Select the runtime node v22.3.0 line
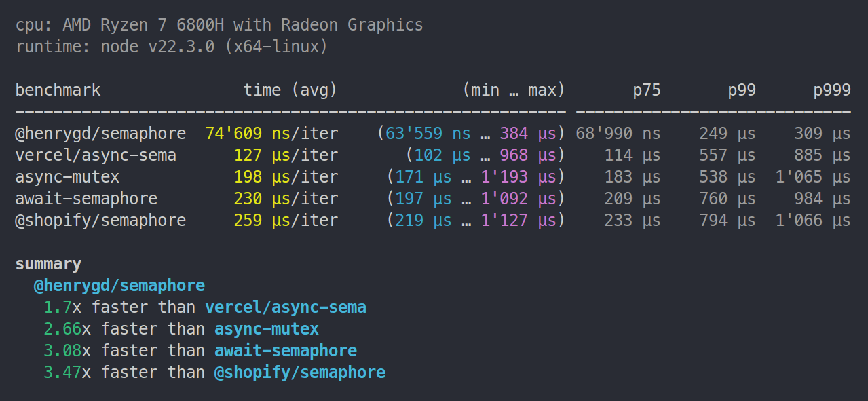868x401 pixels. coord(172,47)
